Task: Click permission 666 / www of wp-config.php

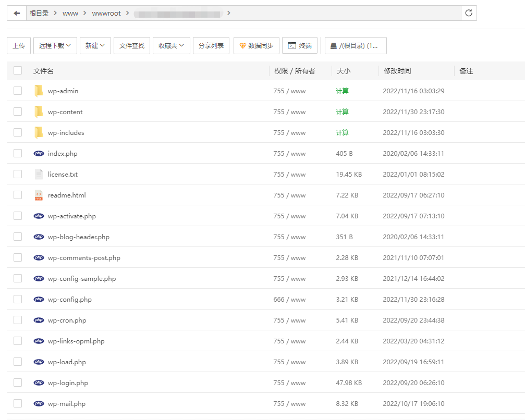Action: click(x=289, y=300)
